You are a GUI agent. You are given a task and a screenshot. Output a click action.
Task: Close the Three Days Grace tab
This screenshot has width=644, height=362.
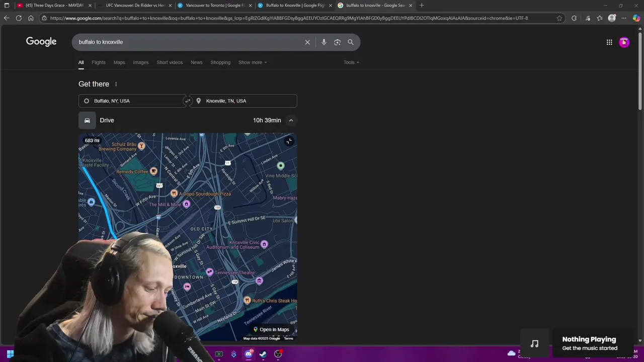click(x=90, y=6)
